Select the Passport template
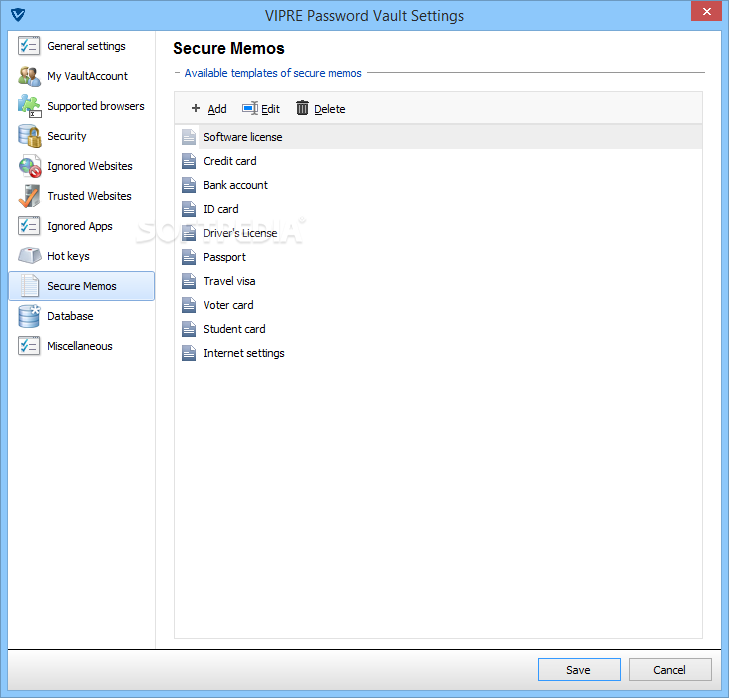 point(438,257)
